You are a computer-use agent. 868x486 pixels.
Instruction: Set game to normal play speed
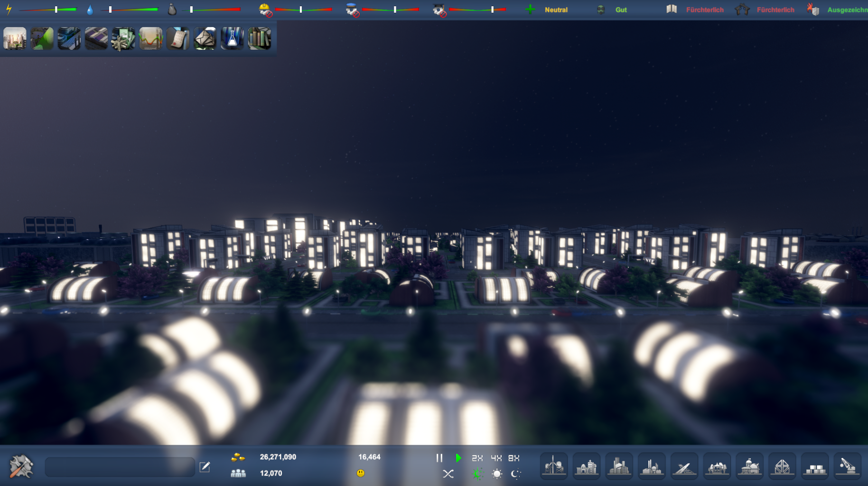(458, 458)
